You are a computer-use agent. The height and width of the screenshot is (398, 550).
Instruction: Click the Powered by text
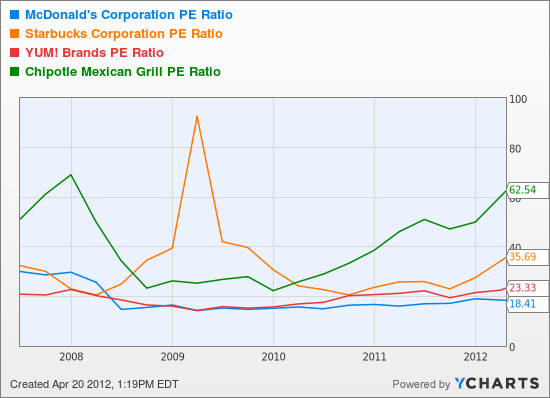[x=421, y=385]
